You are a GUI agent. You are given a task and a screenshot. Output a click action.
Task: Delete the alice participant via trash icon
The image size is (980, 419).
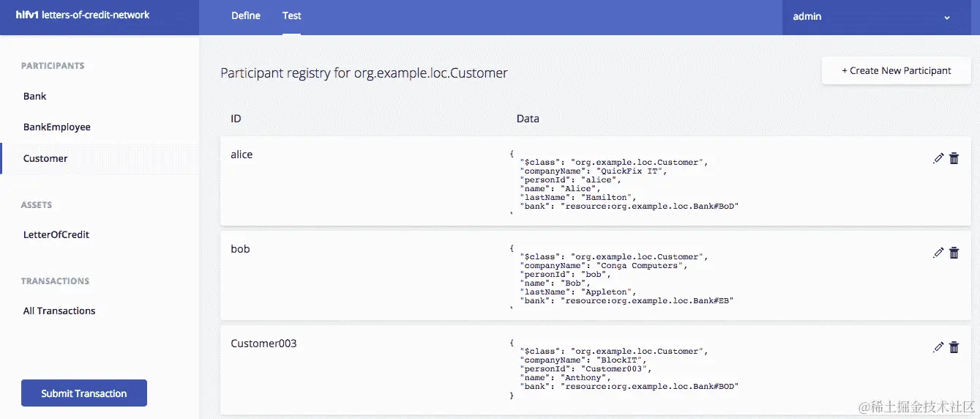954,158
